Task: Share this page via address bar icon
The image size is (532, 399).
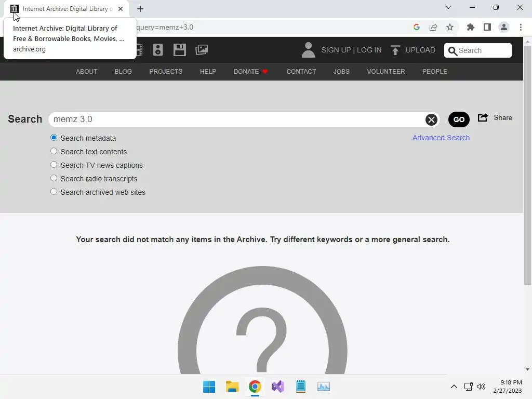Action: click(x=433, y=27)
